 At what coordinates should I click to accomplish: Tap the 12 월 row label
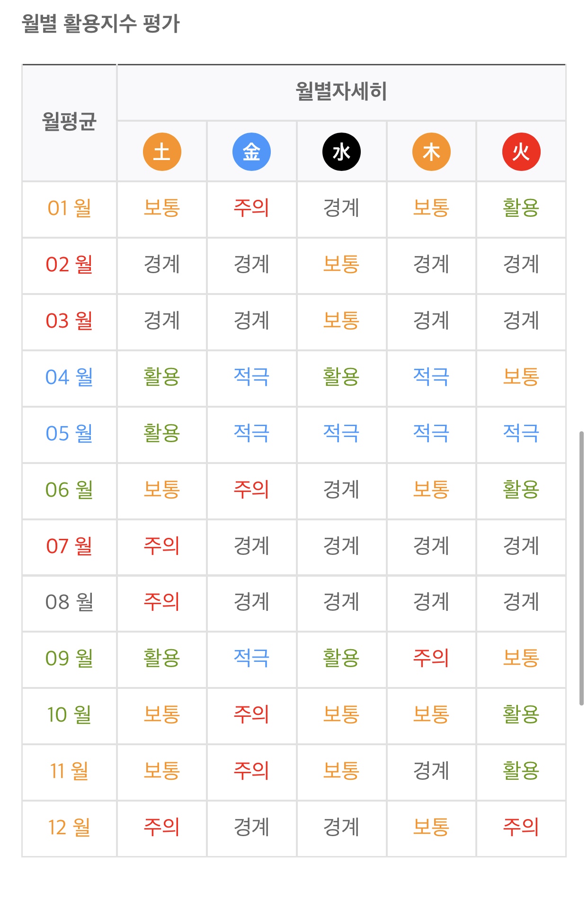[x=69, y=828]
